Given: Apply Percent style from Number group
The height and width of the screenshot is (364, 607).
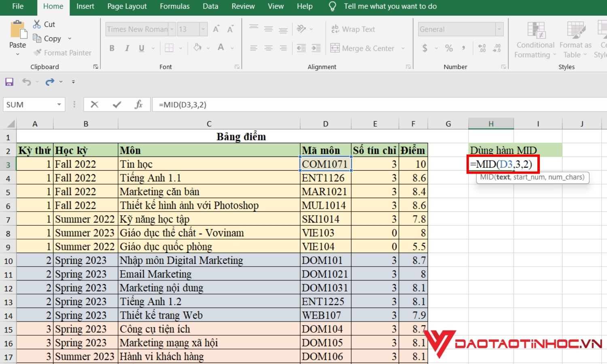Looking at the screenshot, I should 449,48.
